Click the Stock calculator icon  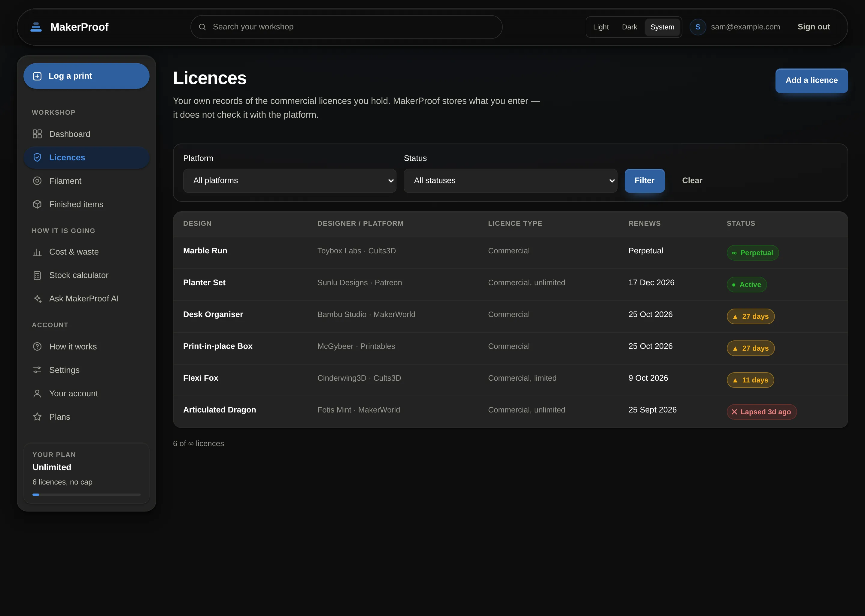(37, 275)
